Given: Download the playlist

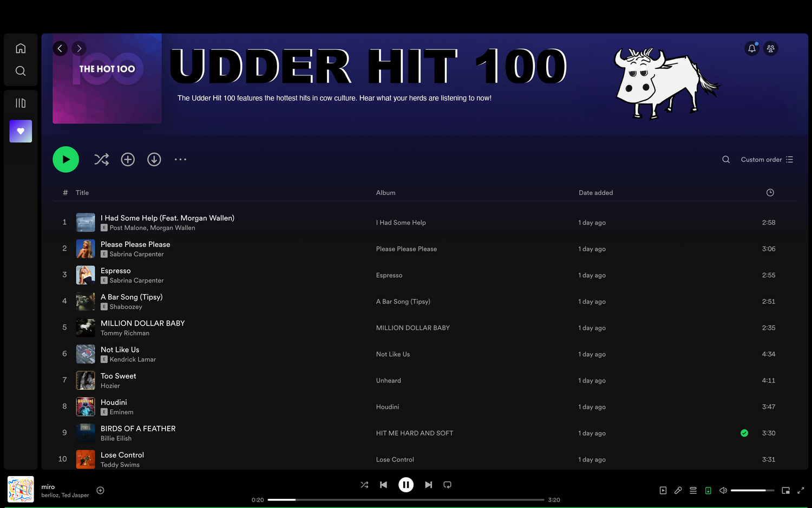Looking at the screenshot, I should point(154,159).
